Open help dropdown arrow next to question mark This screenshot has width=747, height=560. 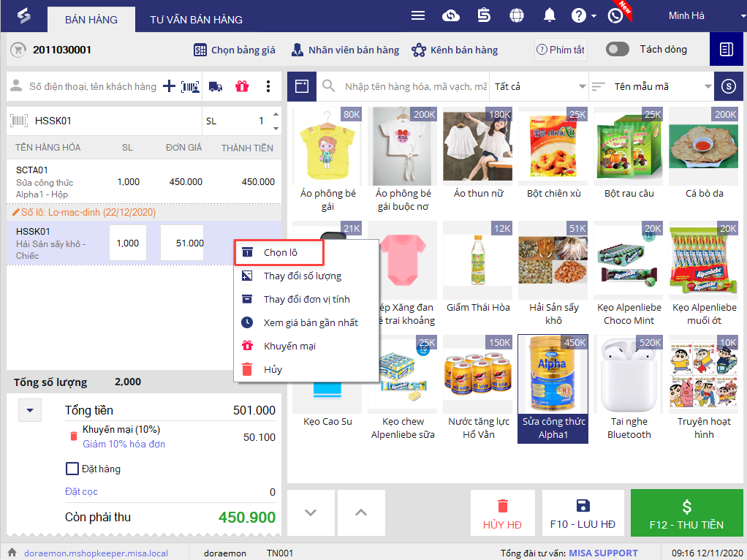pos(594,16)
